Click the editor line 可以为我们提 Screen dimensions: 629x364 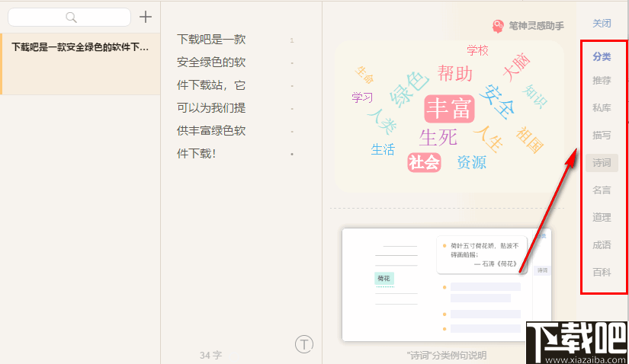click(x=211, y=108)
